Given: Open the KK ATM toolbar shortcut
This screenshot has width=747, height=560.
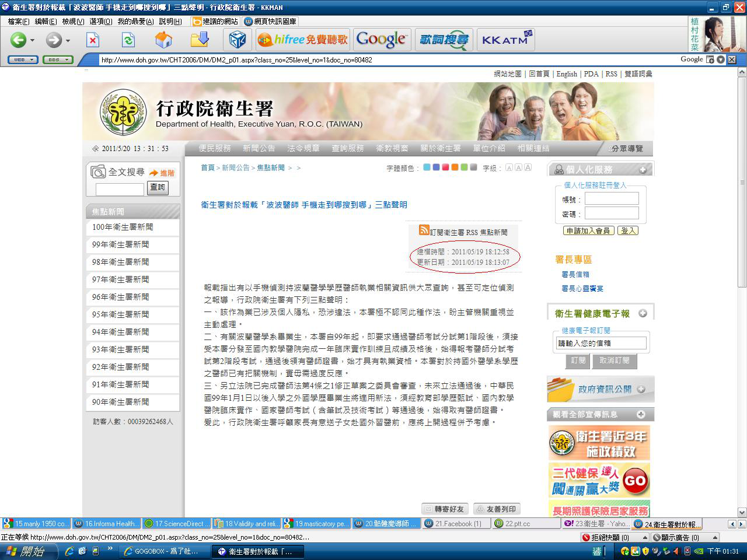Looking at the screenshot, I should click(505, 40).
